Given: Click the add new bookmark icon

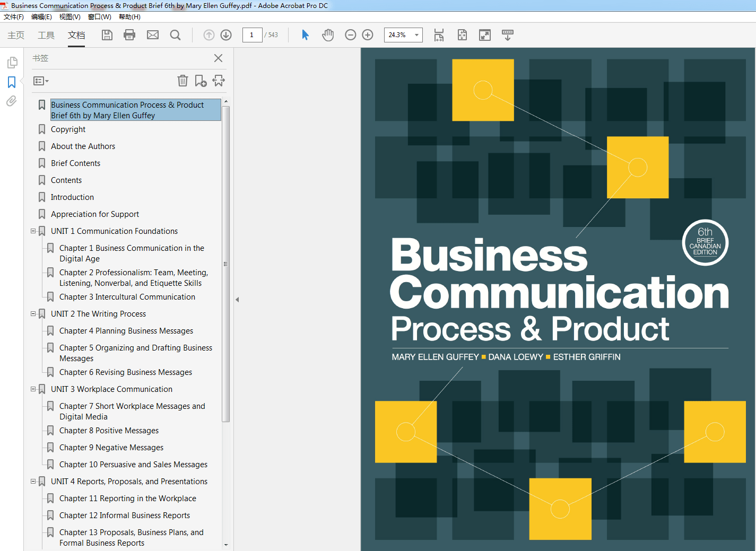Looking at the screenshot, I should (201, 81).
